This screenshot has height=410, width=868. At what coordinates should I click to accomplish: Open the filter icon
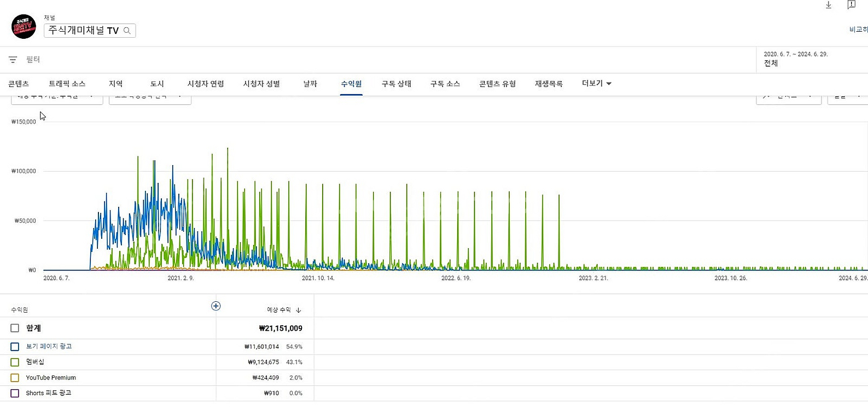click(13, 60)
